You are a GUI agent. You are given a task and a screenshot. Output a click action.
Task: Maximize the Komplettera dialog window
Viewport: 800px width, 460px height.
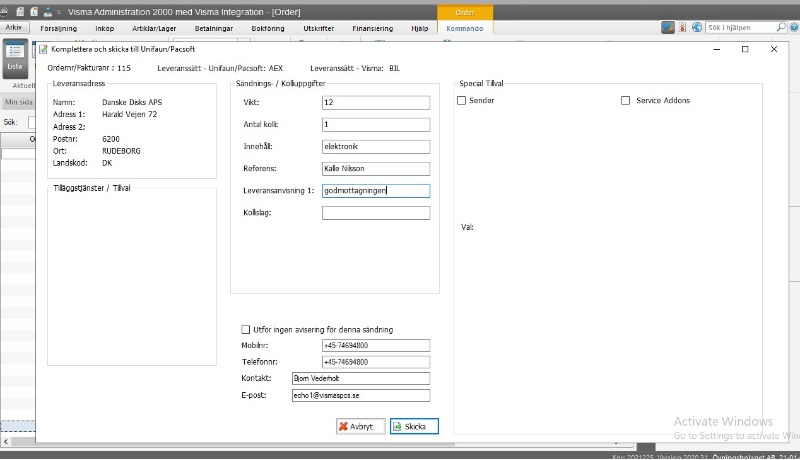pyautogui.click(x=745, y=49)
